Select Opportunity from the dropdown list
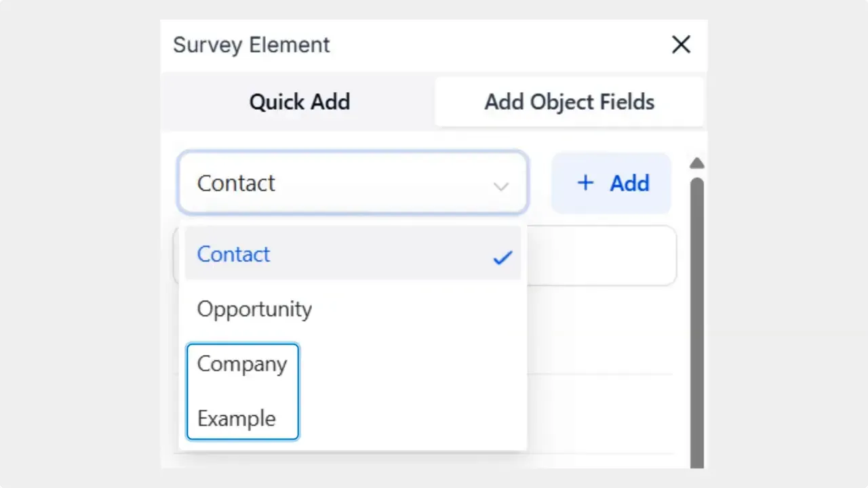Viewport: 868px width, 488px height. point(254,309)
